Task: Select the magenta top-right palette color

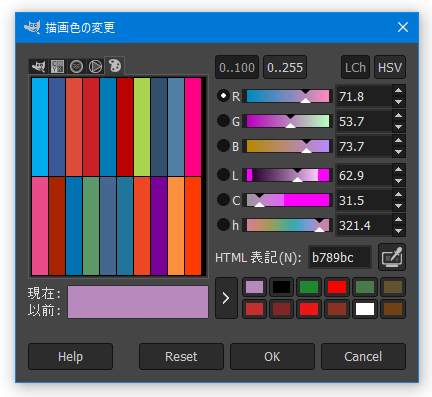Action: point(193,127)
